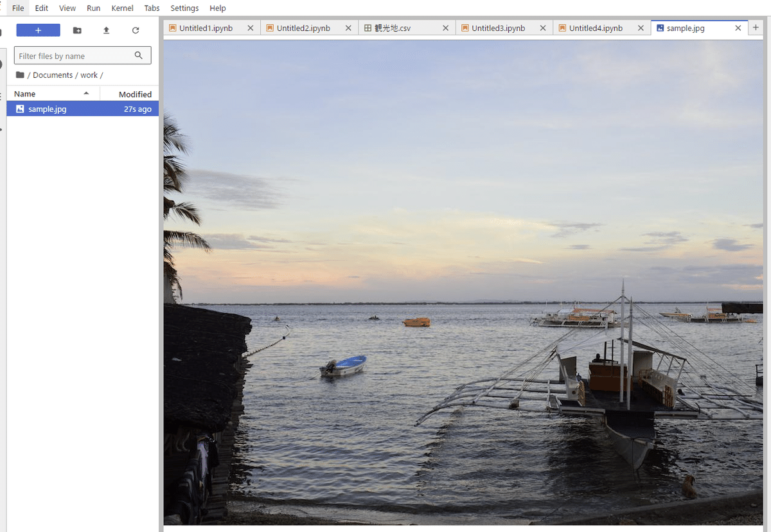This screenshot has width=771, height=532.
Task: Close the Untitled3.ipynb tab
Action: coord(543,28)
